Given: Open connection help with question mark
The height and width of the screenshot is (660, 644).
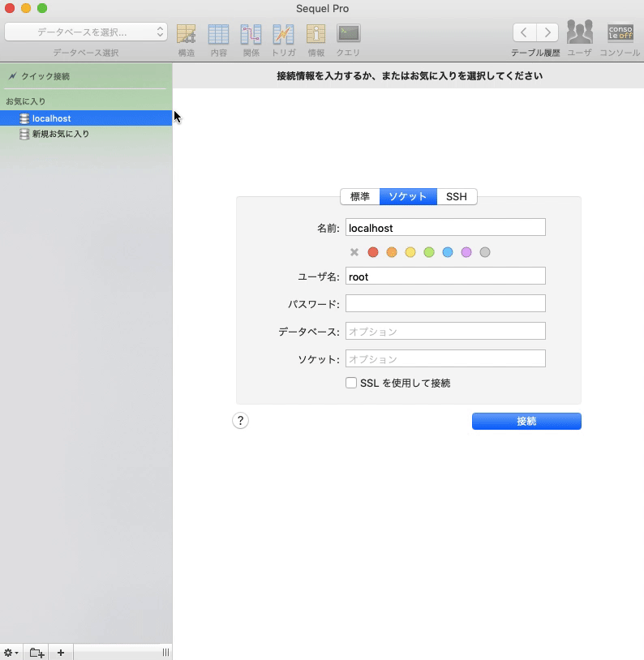Looking at the screenshot, I should click(241, 421).
